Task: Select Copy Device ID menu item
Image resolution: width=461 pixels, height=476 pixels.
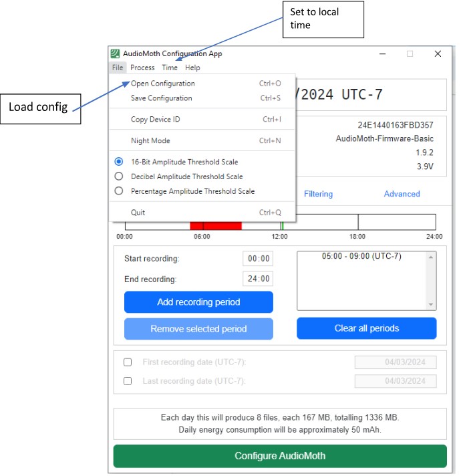Action: [x=156, y=120]
